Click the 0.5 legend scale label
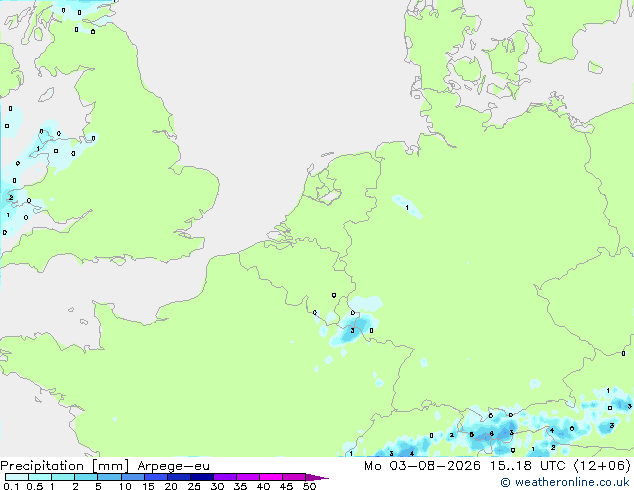The image size is (634, 490). click(x=35, y=486)
